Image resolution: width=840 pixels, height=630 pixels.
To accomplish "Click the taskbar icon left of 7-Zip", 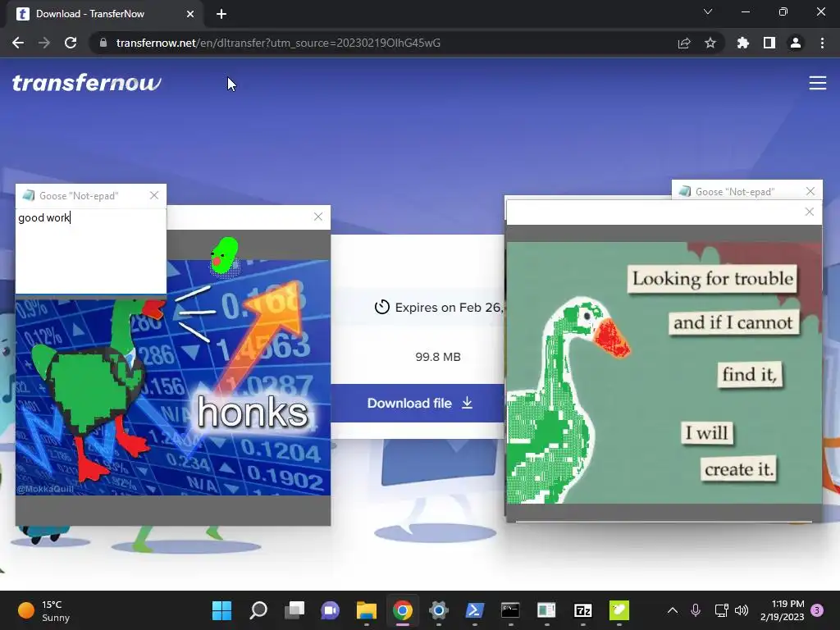I will click(546, 610).
